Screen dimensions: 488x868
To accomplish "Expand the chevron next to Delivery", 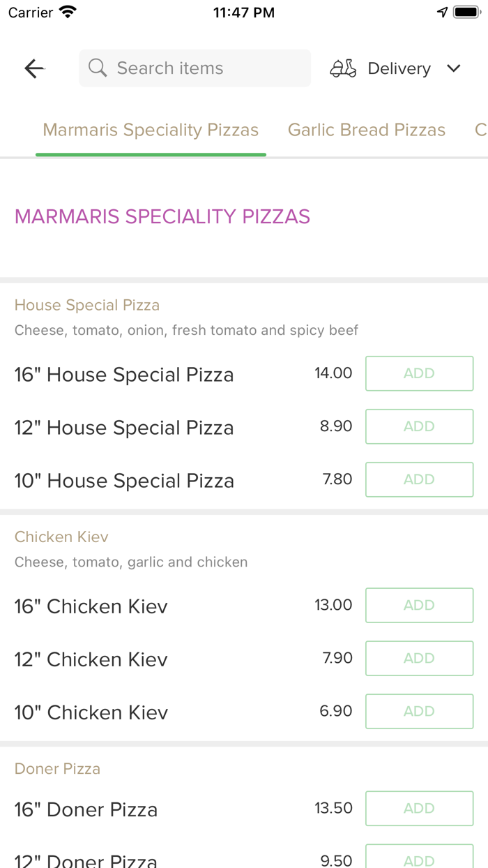I will pos(453,68).
